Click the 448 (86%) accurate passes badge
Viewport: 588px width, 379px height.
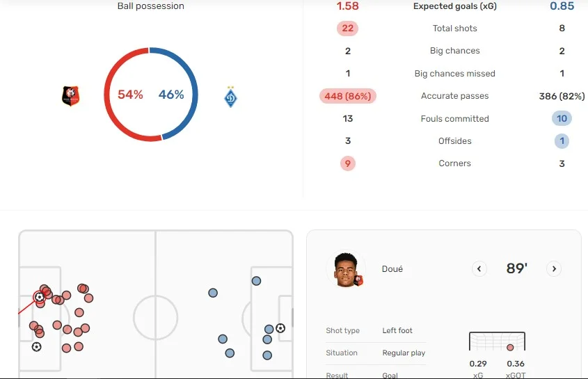click(x=348, y=96)
